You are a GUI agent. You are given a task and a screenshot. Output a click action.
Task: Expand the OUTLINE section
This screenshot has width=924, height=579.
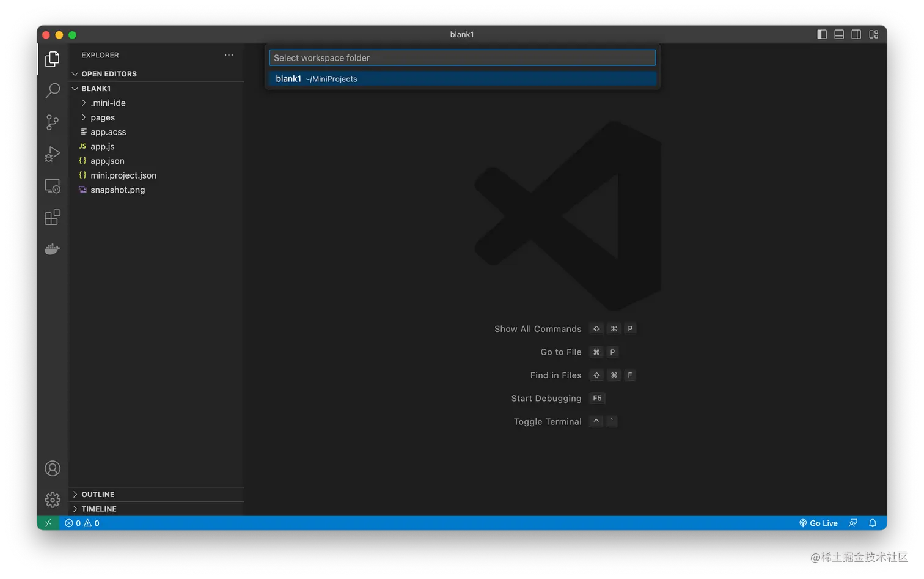tap(158, 495)
